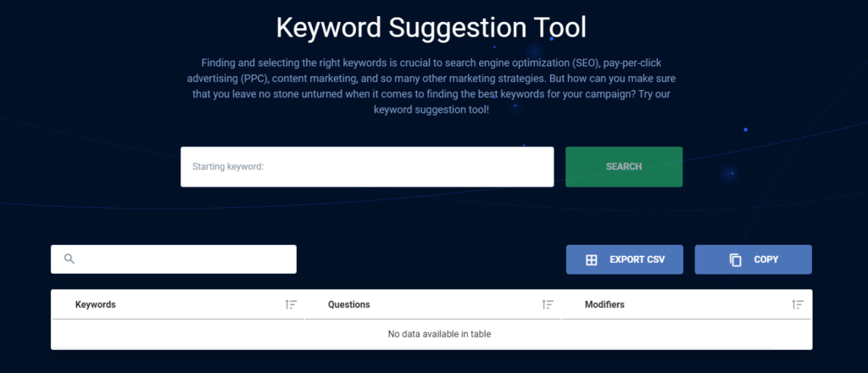The height and width of the screenshot is (373, 868).
Task: Click the grid icon on Export CSV
Action: 591,260
